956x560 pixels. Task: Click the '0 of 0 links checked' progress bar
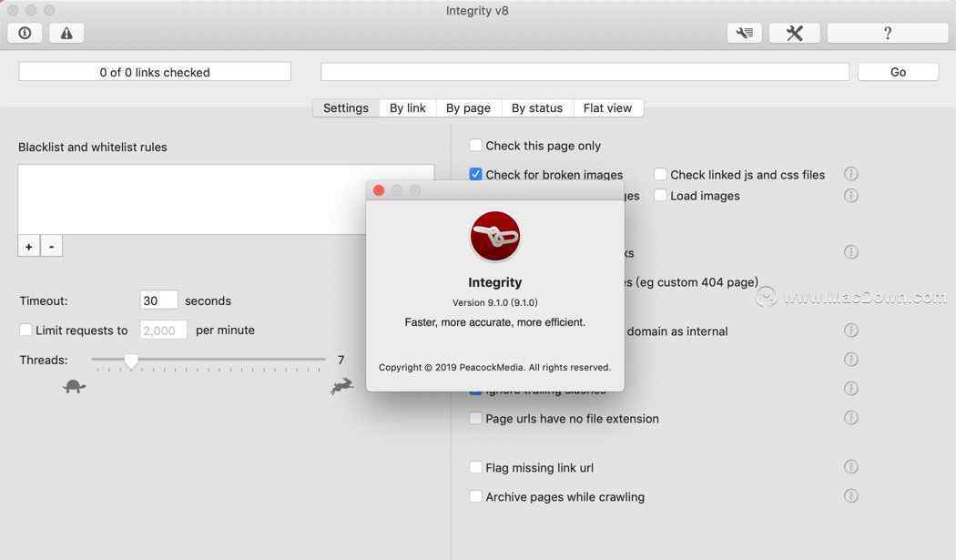(x=155, y=72)
